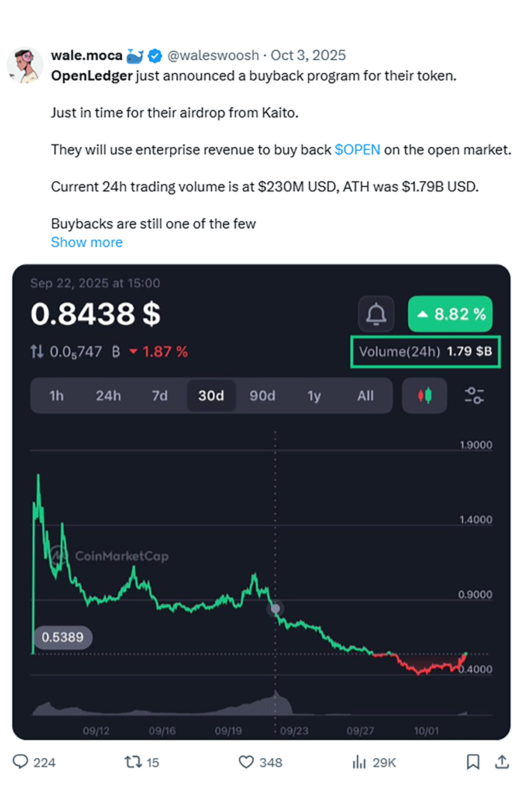
Task: Open @waleswoosh profile handle
Action: pyautogui.click(x=214, y=55)
